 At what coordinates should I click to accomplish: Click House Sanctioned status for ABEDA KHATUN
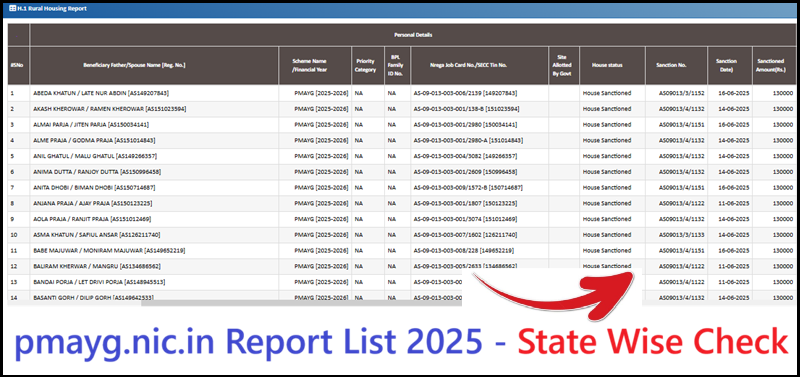pyautogui.click(x=607, y=93)
